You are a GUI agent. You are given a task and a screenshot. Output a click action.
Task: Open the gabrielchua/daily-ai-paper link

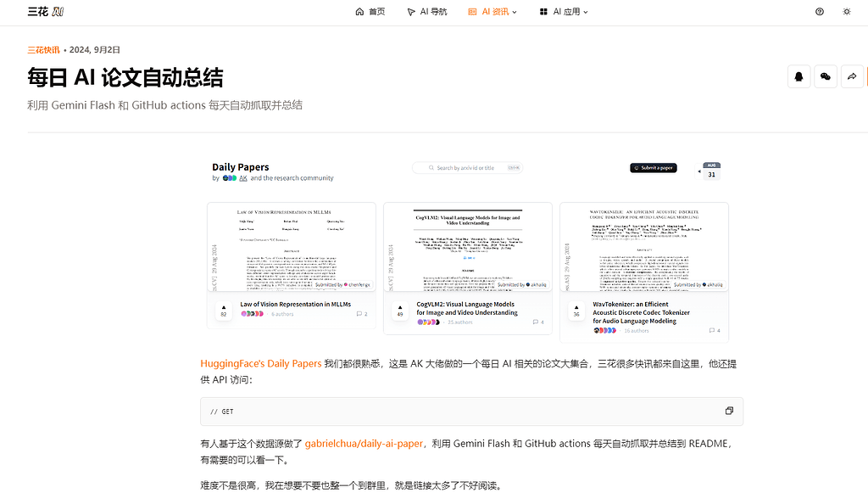click(364, 444)
